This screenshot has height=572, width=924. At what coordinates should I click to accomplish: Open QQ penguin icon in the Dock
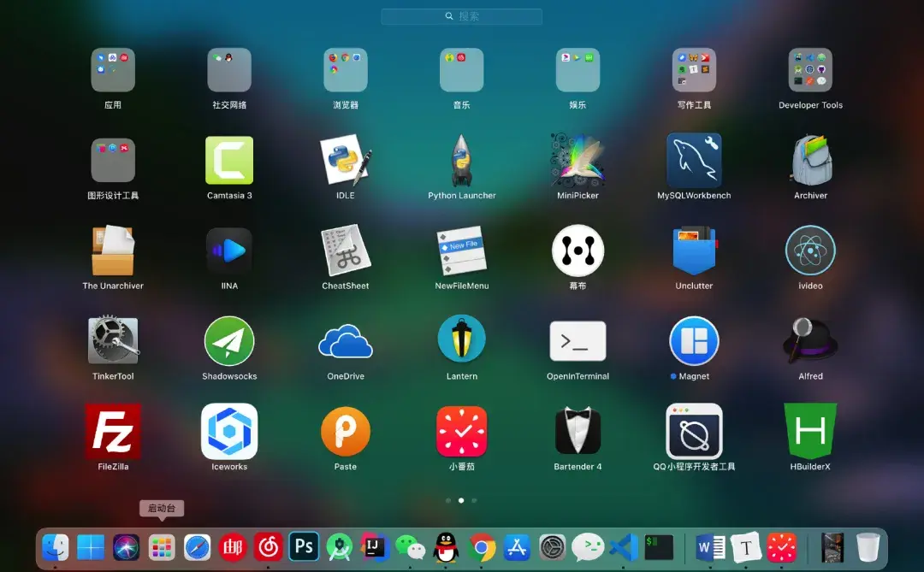click(446, 547)
